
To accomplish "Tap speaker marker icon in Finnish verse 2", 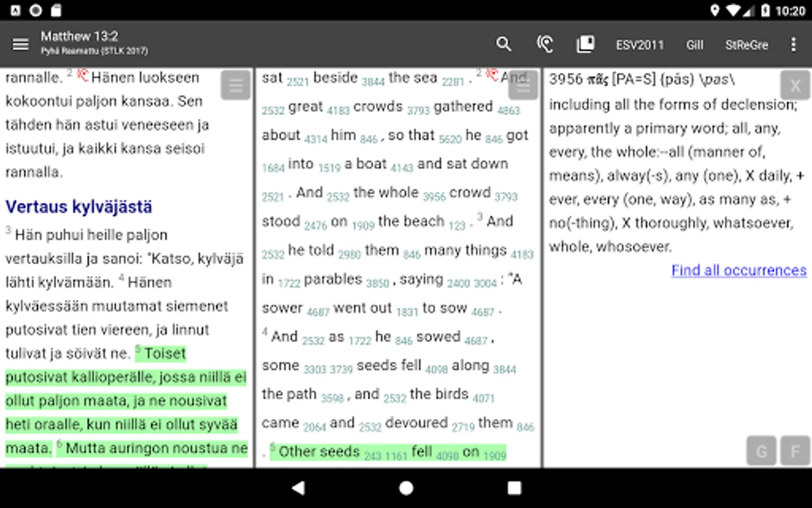I will [x=82, y=75].
